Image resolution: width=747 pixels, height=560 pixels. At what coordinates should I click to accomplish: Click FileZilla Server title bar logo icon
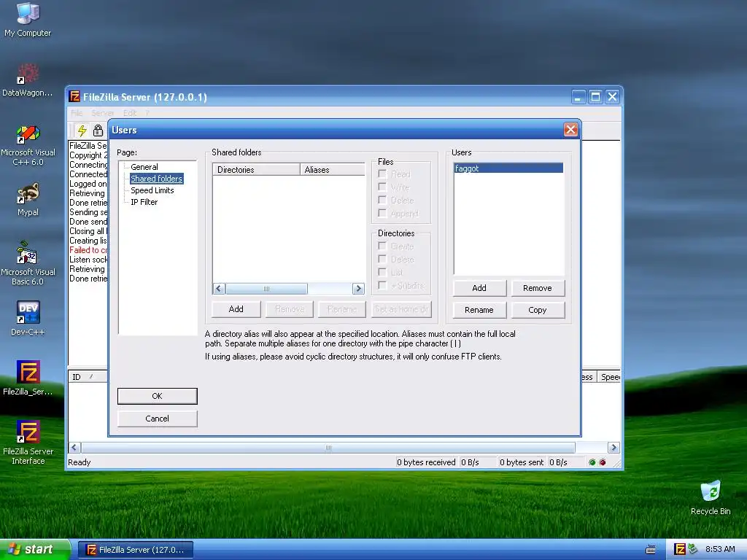[74, 97]
